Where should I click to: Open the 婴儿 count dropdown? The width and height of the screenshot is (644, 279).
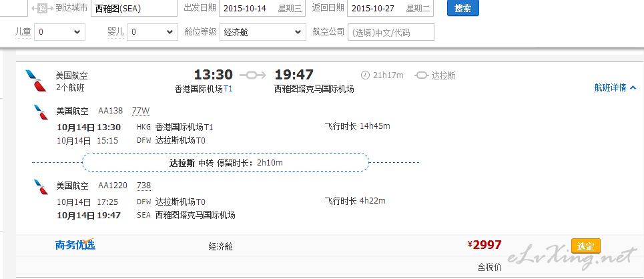[x=152, y=32]
